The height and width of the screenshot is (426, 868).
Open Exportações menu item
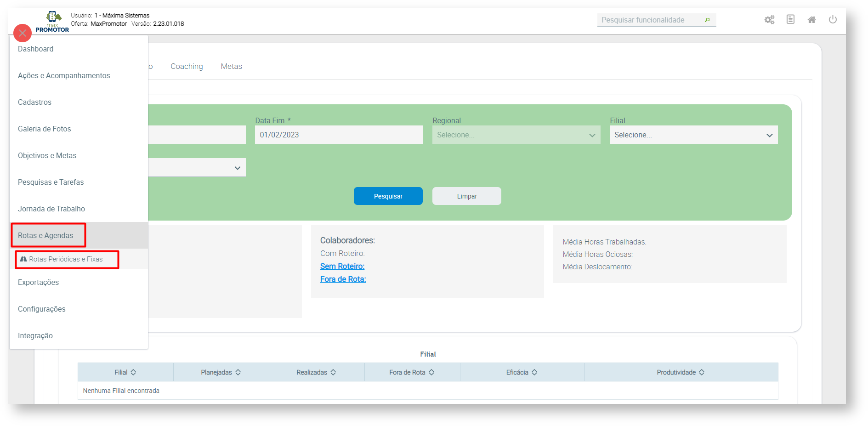tap(79, 282)
